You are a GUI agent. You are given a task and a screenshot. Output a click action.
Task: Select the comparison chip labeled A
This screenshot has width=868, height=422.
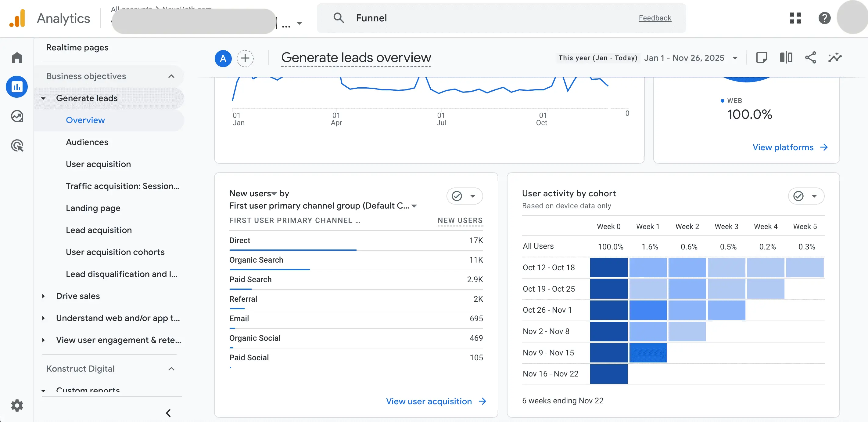(223, 58)
